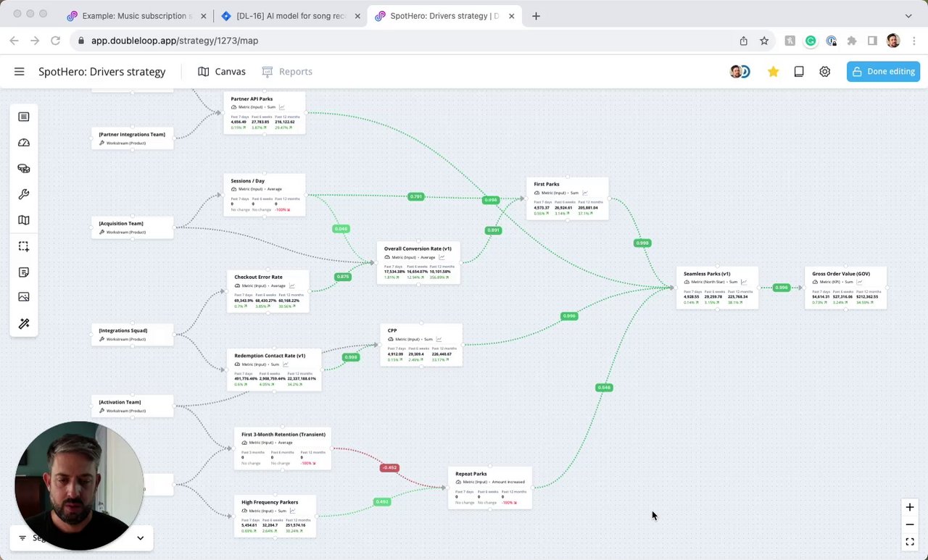Select the [Acquisition Team] workstream card
Image resolution: width=928 pixels, height=560 pixels.
[133, 227]
